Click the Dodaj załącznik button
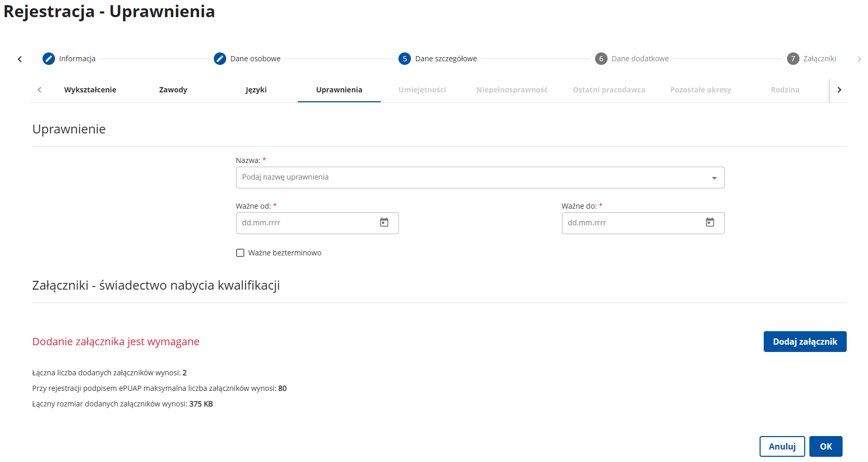The image size is (868, 462). 805,342
